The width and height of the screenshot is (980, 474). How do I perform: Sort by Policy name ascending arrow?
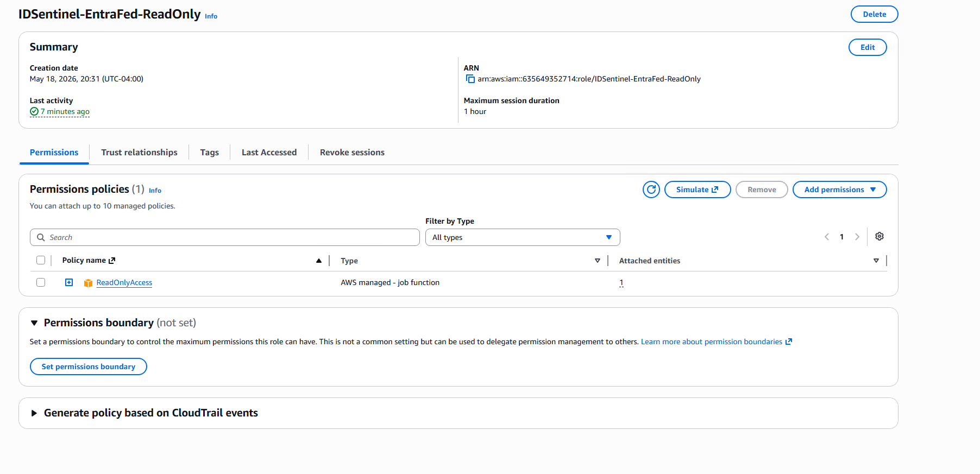tap(319, 261)
